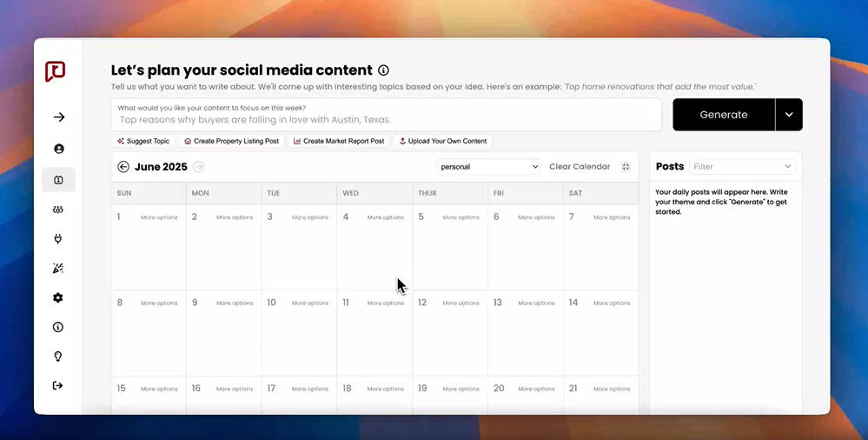Open More options for June 12
The height and width of the screenshot is (440, 868).
pyautogui.click(x=461, y=303)
